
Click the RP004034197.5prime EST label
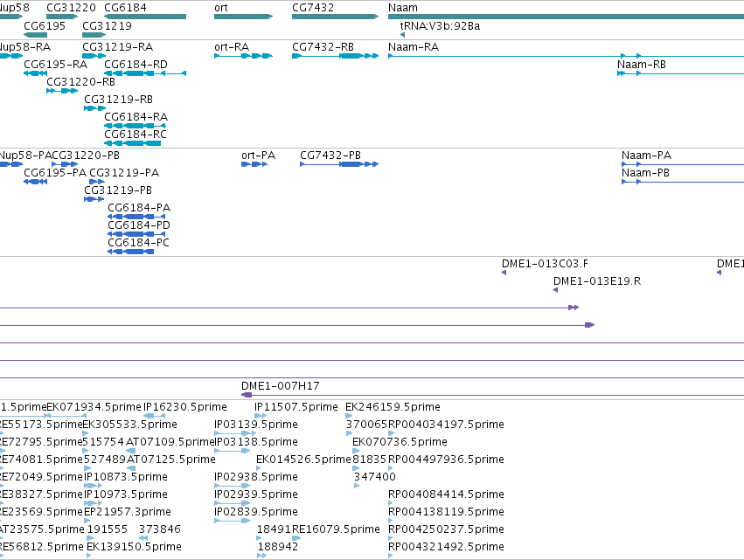[446, 425]
